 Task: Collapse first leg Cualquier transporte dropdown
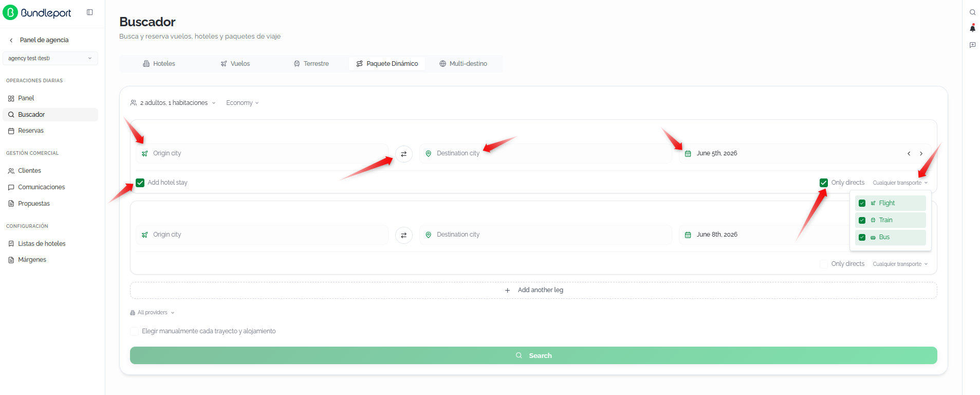[900, 183]
